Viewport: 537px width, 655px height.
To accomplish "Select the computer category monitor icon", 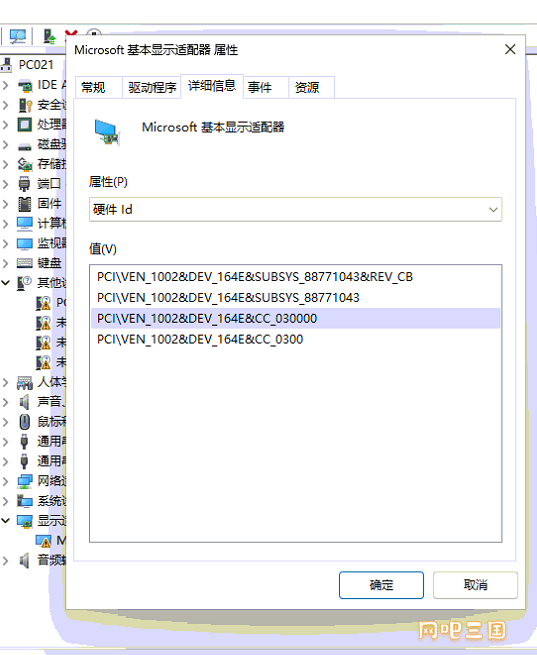I will [x=25, y=223].
